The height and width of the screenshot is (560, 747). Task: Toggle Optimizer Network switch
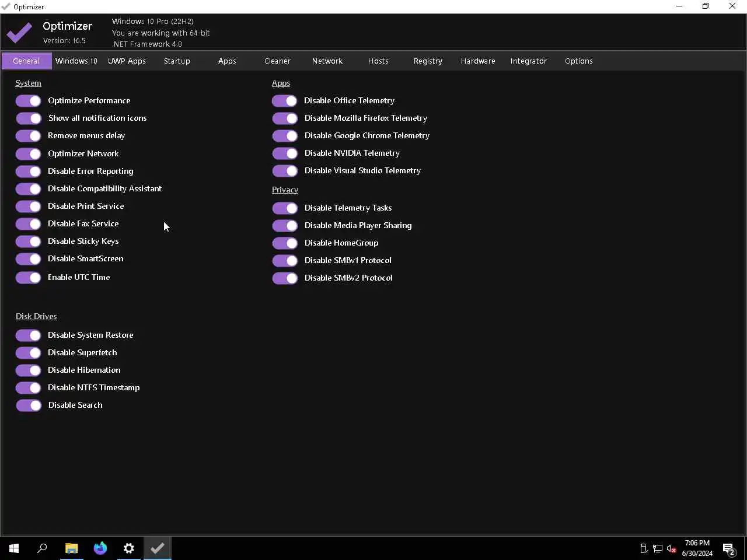tap(28, 154)
